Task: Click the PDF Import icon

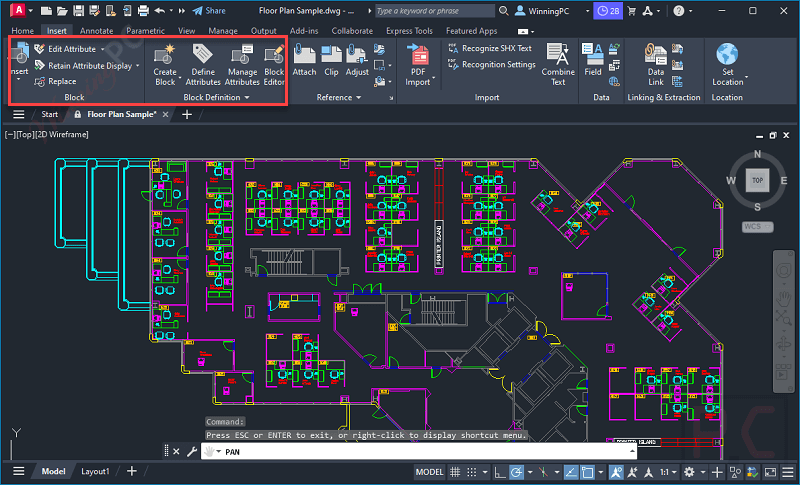Action: point(418,55)
